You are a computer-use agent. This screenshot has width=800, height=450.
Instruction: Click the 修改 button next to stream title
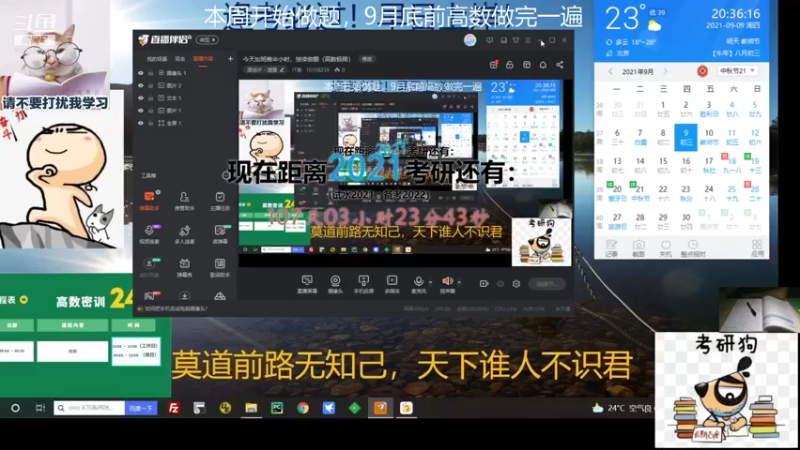pos(367,59)
